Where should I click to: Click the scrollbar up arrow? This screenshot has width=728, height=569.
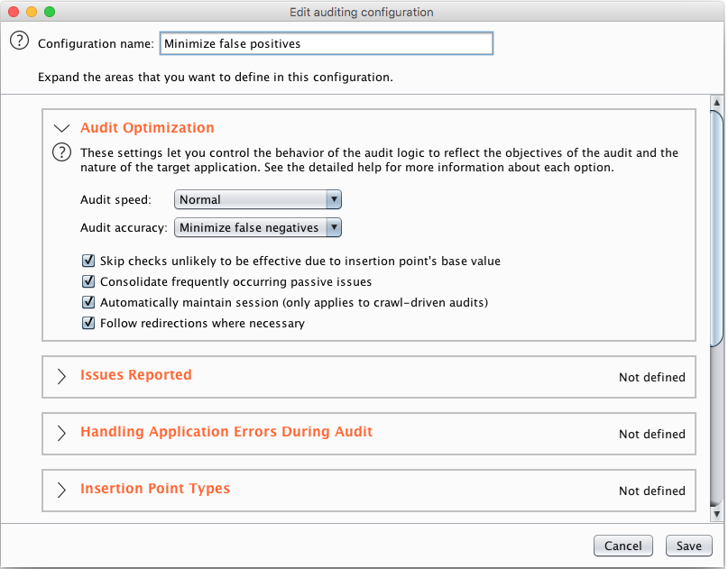(717, 102)
